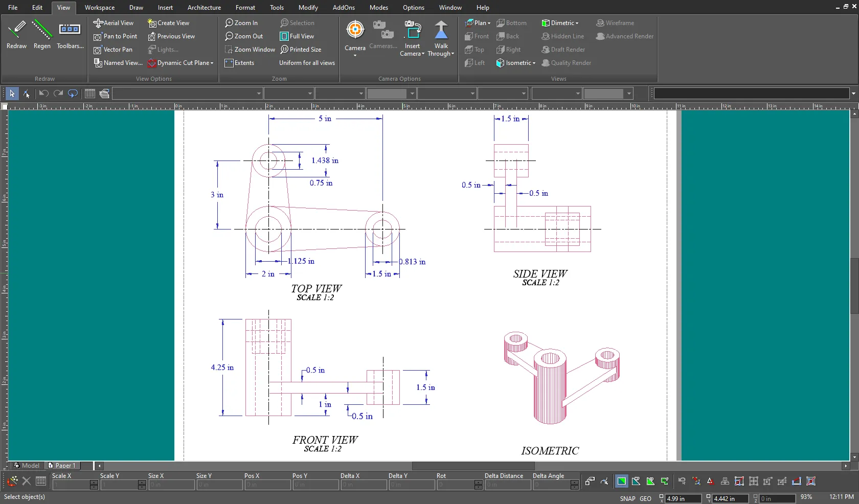Toggle GEO mode in status bar
859x504 pixels.
click(645, 498)
